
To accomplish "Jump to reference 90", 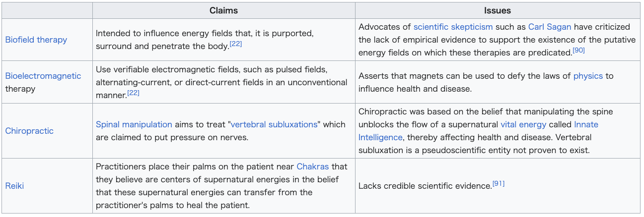I will click(579, 50).
